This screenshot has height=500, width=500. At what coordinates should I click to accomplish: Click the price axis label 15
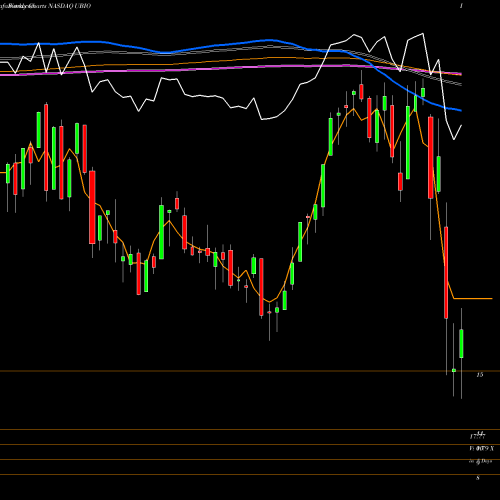[480, 375]
